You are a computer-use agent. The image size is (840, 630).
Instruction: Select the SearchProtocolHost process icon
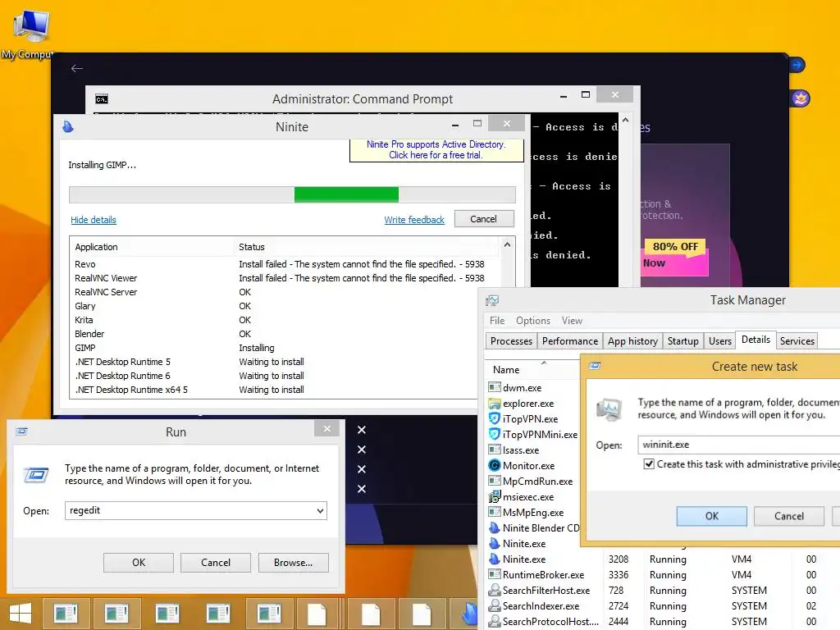click(x=495, y=621)
